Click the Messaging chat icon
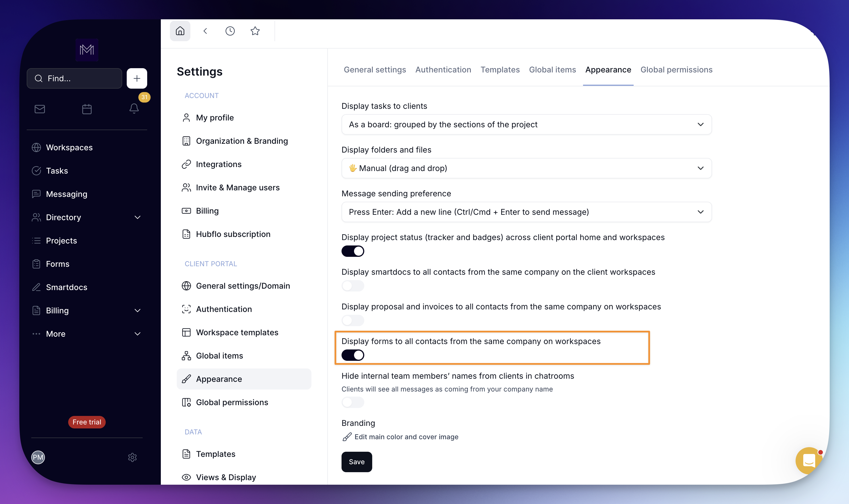 tap(36, 194)
